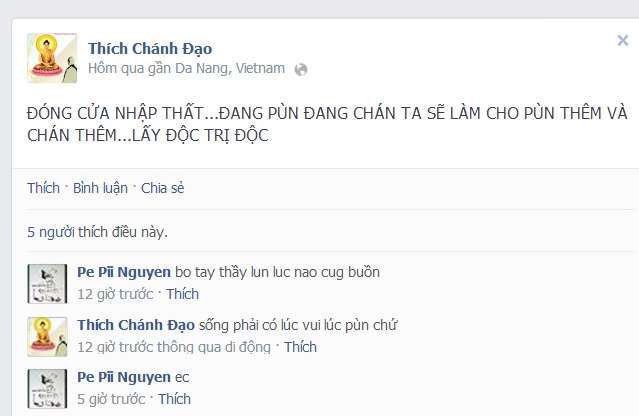The width and height of the screenshot is (639, 416).
Task: Open Thích Chánh Đạo profile name in post header
Action: 150,48
